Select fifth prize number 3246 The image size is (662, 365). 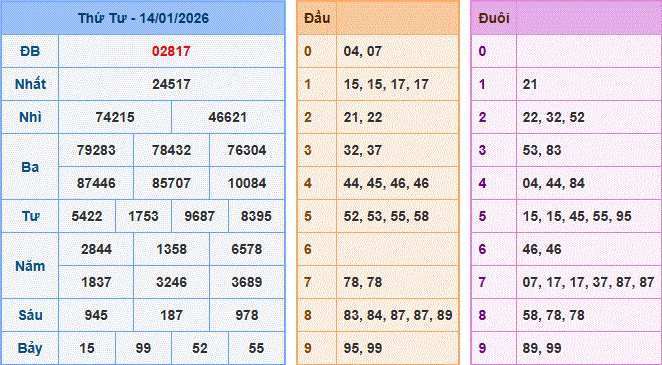click(x=171, y=282)
